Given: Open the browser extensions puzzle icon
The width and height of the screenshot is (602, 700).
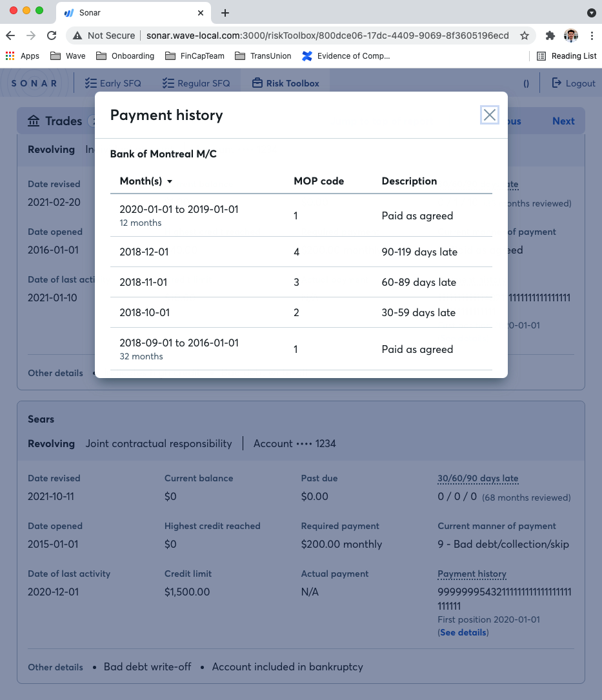Looking at the screenshot, I should click(550, 35).
